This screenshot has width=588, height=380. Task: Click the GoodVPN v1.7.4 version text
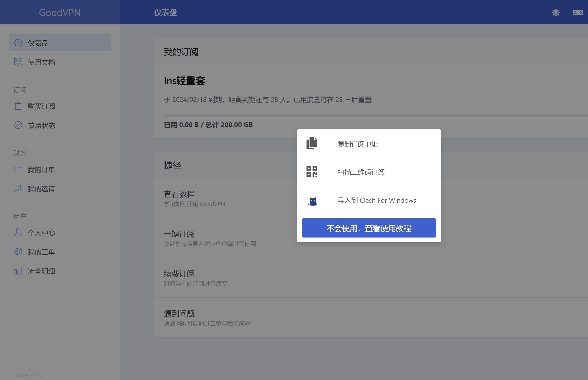pos(24,375)
